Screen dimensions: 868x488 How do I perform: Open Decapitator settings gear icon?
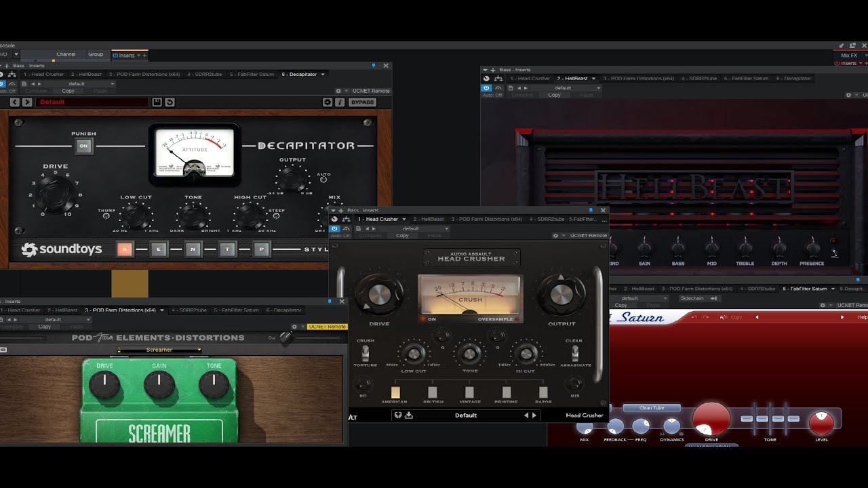coord(328,102)
